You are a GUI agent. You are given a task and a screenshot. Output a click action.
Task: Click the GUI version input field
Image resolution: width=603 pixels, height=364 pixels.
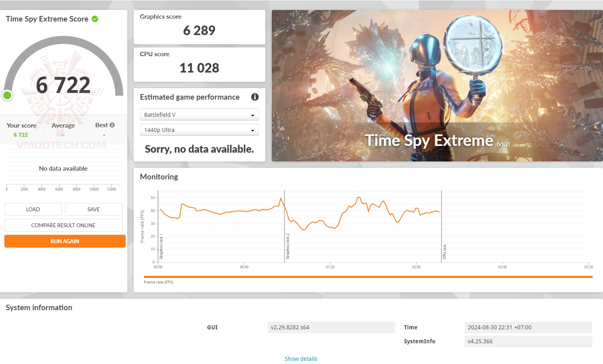point(332,327)
